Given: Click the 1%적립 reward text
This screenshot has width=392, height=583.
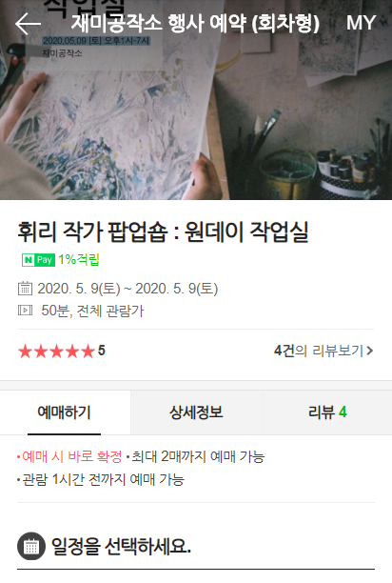Looking at the screenshot, I should [x=79, y=259].
